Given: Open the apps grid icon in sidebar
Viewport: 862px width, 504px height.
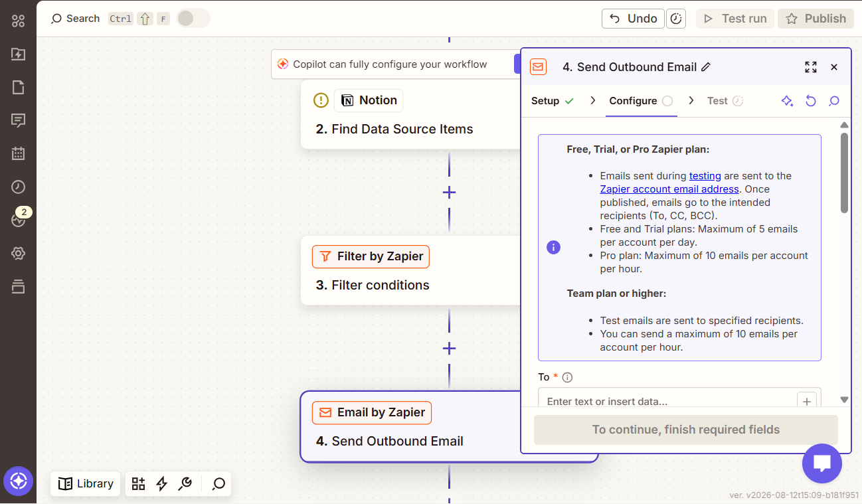Looking at the screenshot, I should click(x=18, y=21).
